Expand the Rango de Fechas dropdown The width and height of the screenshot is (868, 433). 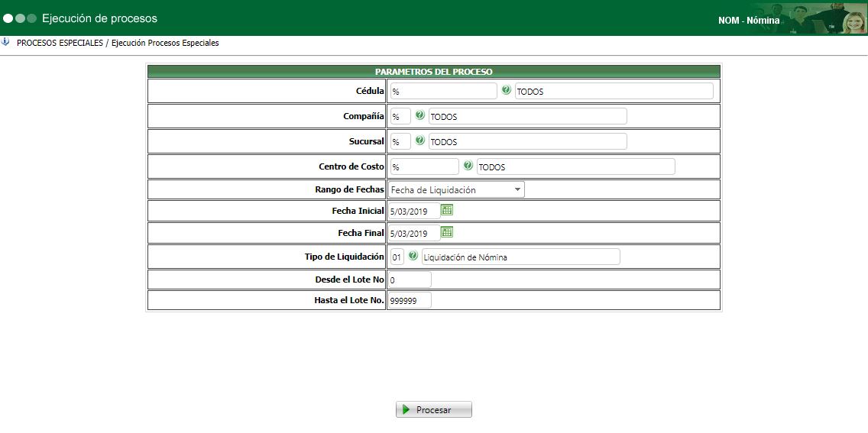click(x=456, y=189)
